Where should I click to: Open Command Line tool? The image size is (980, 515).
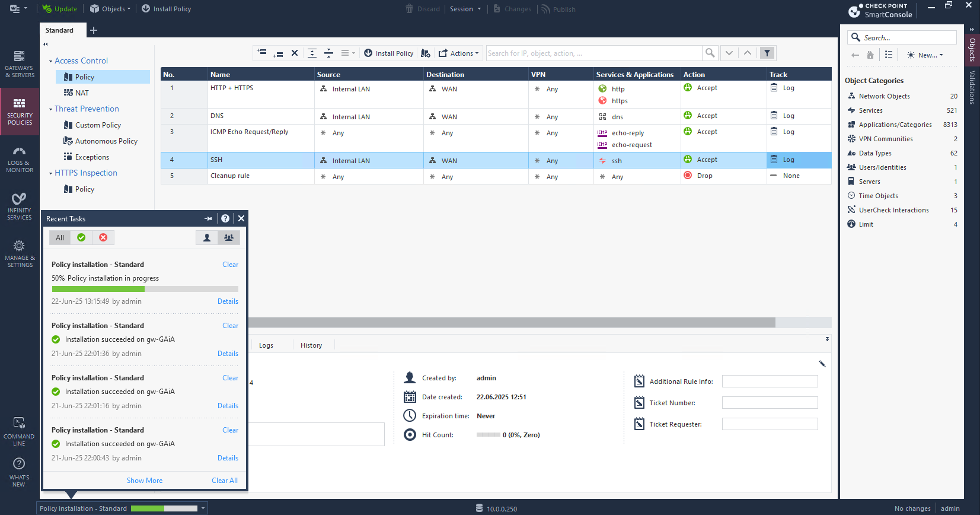(x=20, y=431)
